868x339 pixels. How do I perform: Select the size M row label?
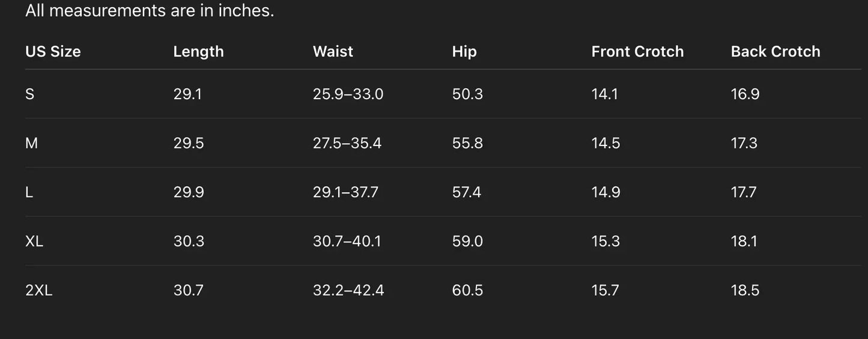click(32, 143)
